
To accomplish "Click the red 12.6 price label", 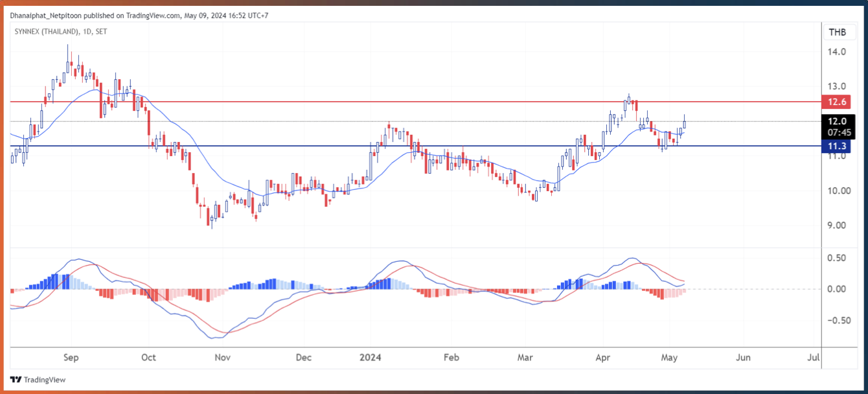I will [837, 102].
